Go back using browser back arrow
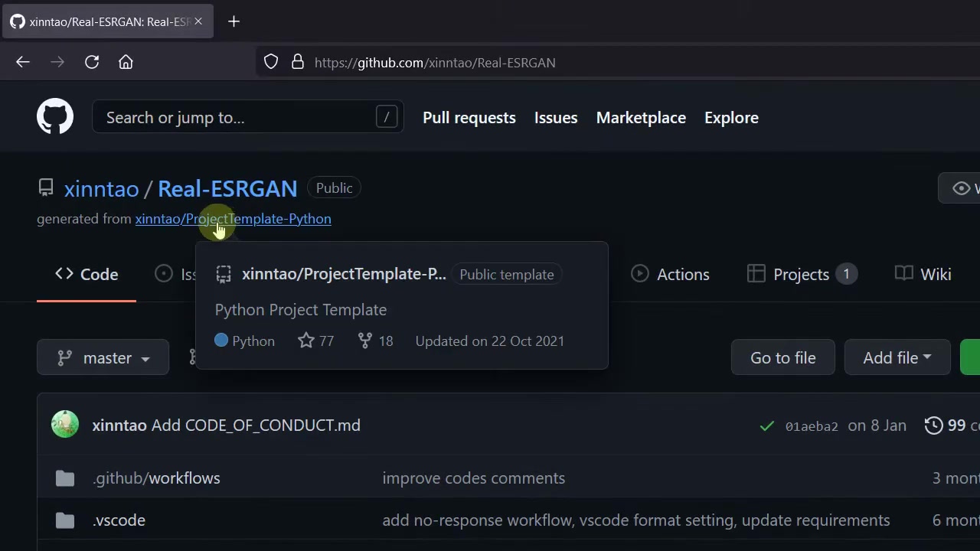Screen dimensions: 980x551 23,62
